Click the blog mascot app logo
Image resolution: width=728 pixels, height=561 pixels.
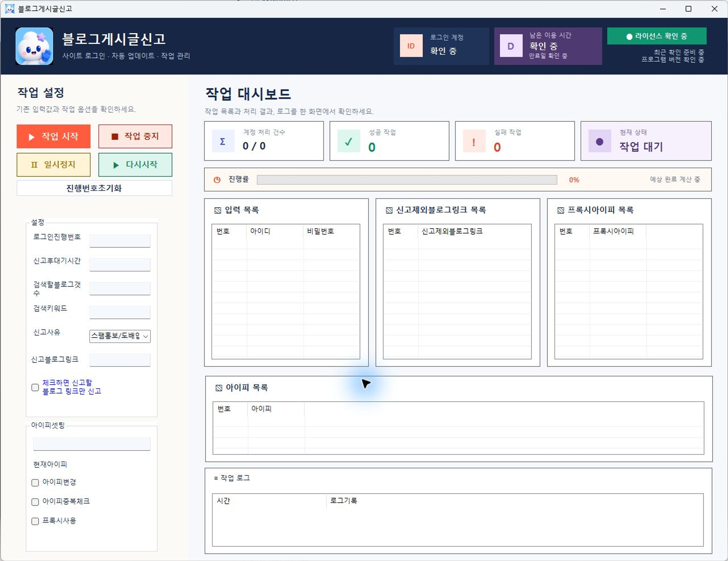coord(34,46)
